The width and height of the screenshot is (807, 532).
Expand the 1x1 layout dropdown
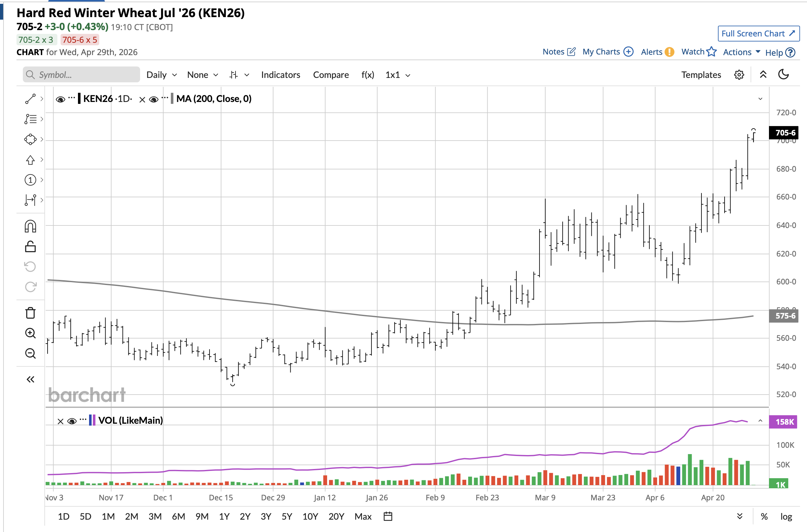click(397, 75)
